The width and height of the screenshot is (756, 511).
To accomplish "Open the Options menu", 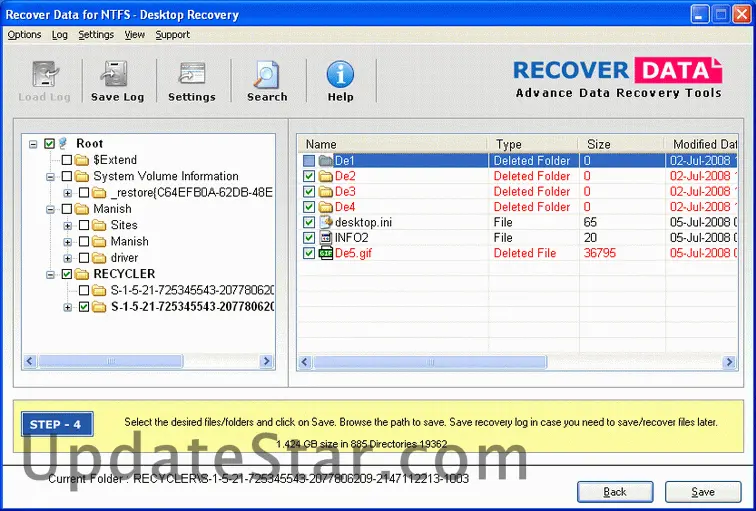I will coord(24,35).
